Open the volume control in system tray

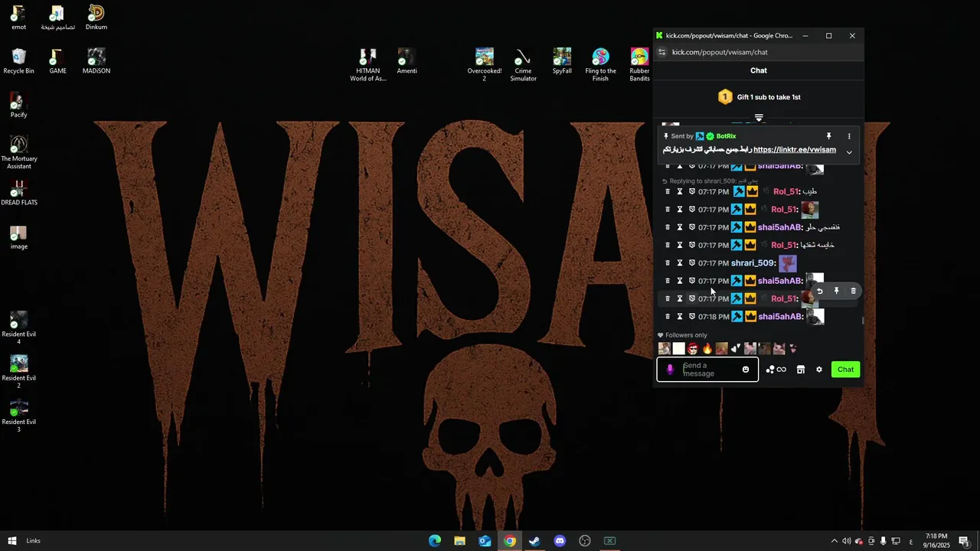coord(846,541)
